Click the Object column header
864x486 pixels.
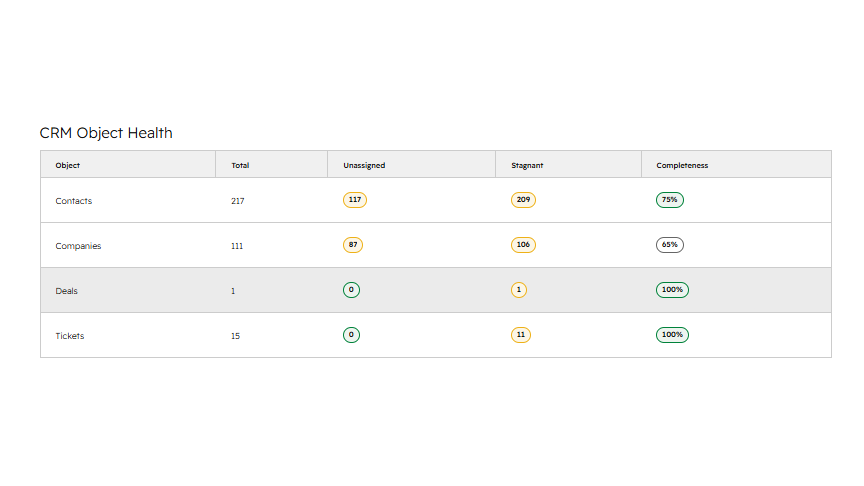[68, 165]
